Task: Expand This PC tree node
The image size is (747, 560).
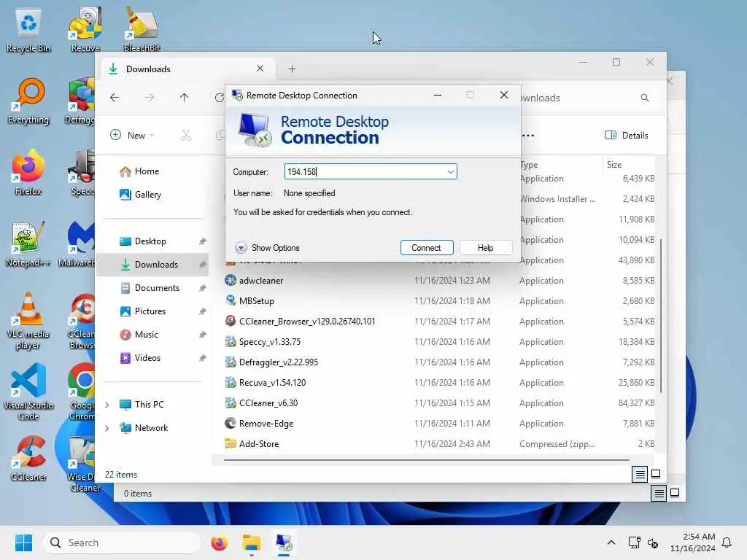Action: (x=107, y=405)
